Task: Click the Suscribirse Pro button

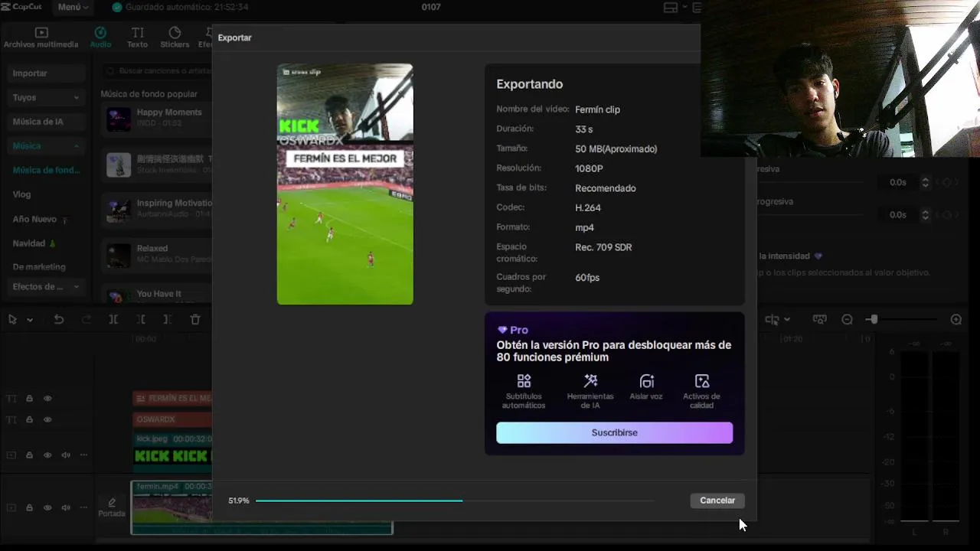Action: (614, 432)
